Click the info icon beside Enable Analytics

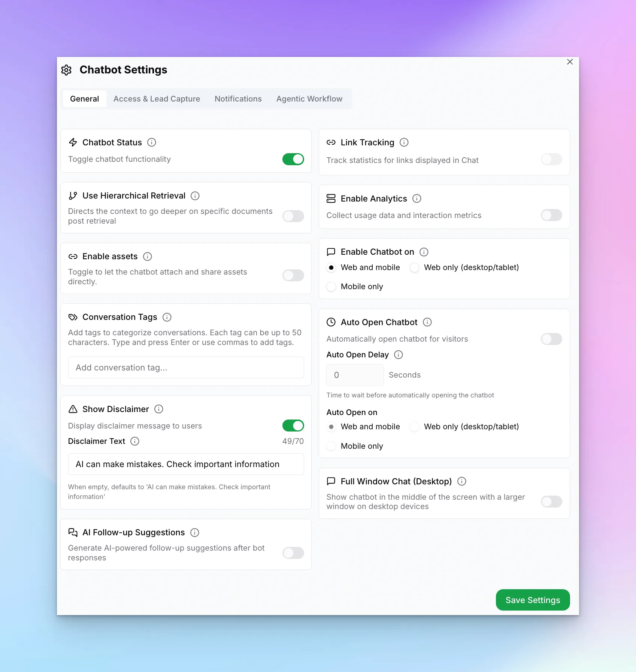point(417,199)
